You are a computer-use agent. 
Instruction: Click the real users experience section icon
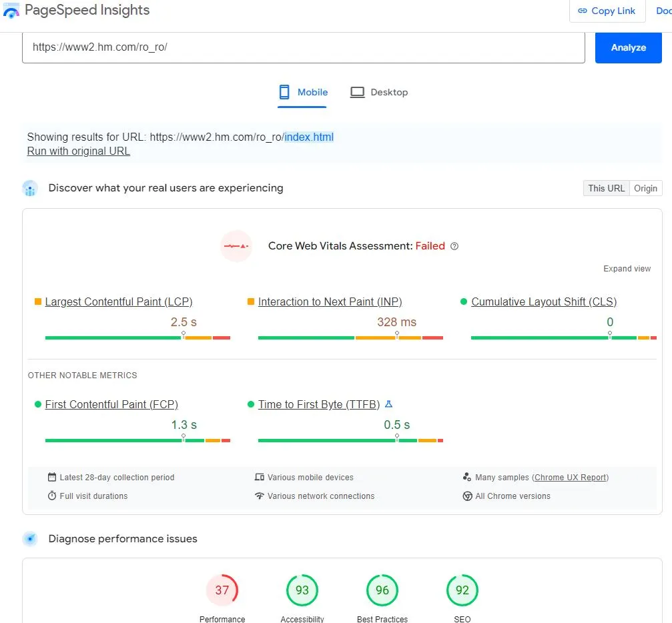(x=30, y=189)
